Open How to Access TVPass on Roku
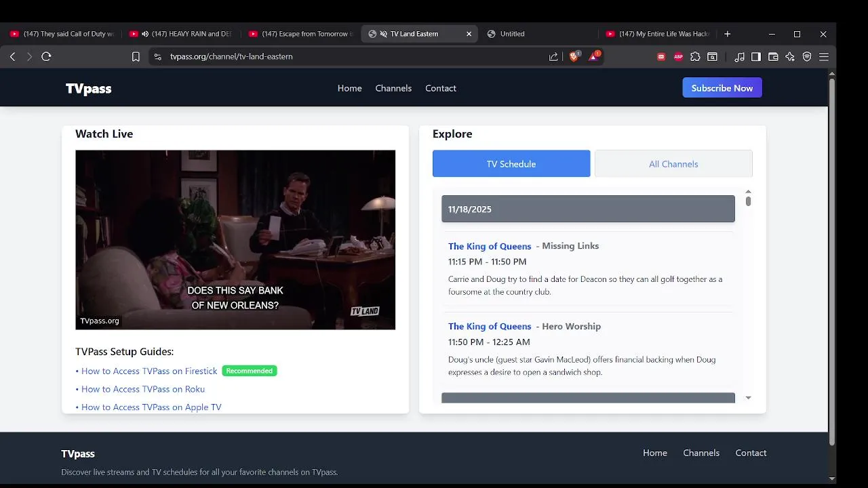Screen dimensions: 868x488 coord(143,390)
